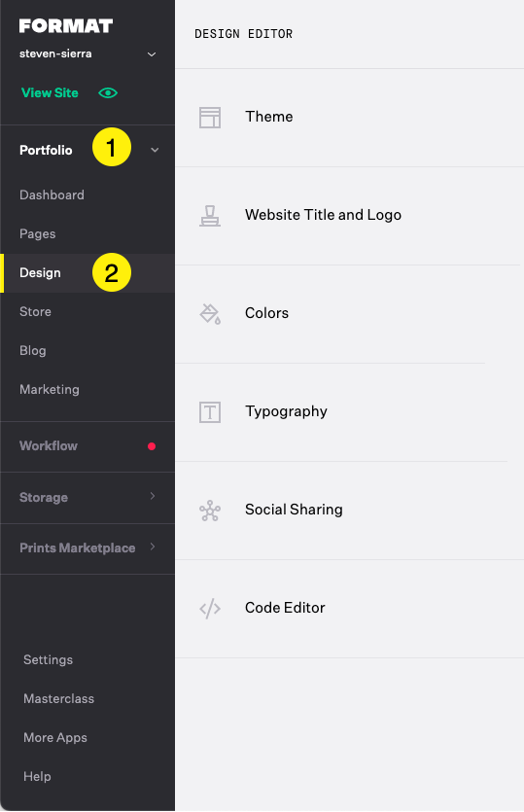This screenshot has width=524, height=812.
Task: Click the paint bucket Colors icon
Action: tap(210, 313)
